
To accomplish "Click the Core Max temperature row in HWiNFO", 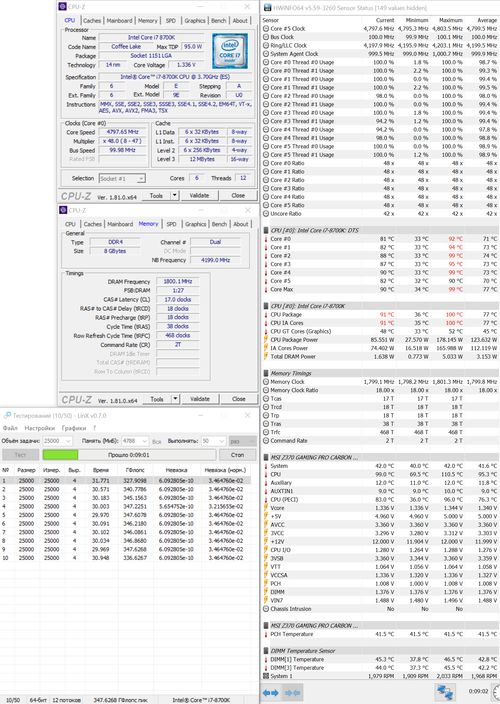I will [x=381, y=289].
